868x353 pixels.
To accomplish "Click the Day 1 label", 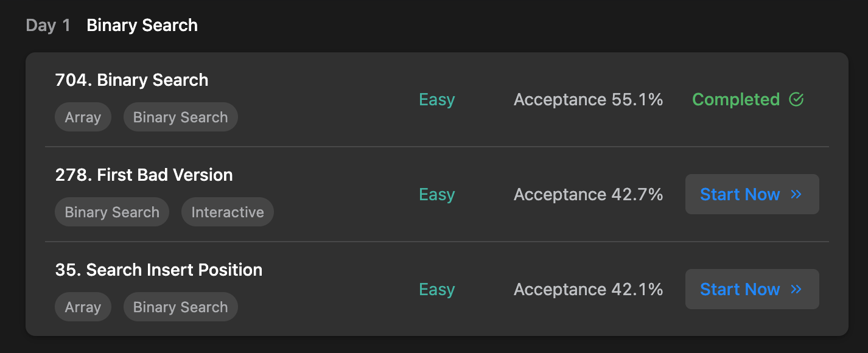I will [48, 26].
